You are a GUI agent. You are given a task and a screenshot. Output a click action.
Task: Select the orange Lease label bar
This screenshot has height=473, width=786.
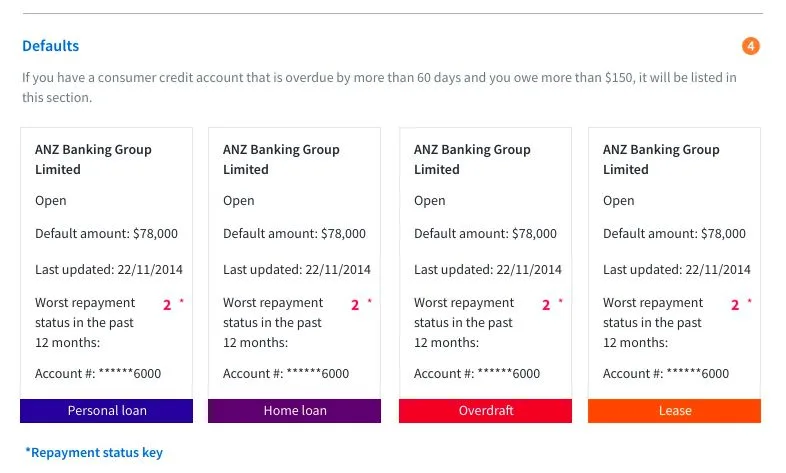tap(674, 410)
